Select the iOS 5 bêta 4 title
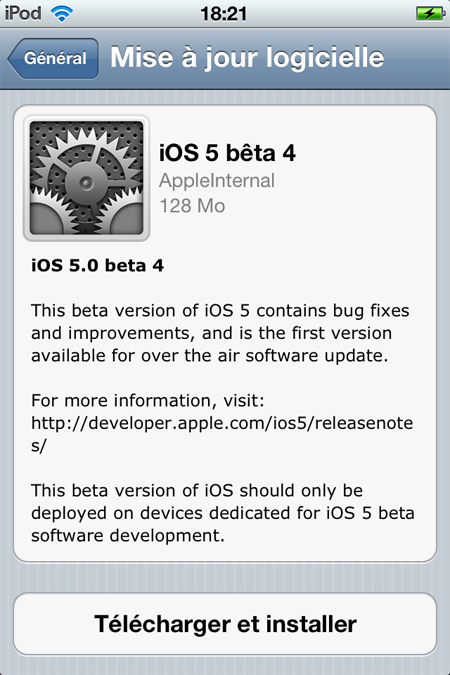450x675 pixels. click(x=227, y=153)
